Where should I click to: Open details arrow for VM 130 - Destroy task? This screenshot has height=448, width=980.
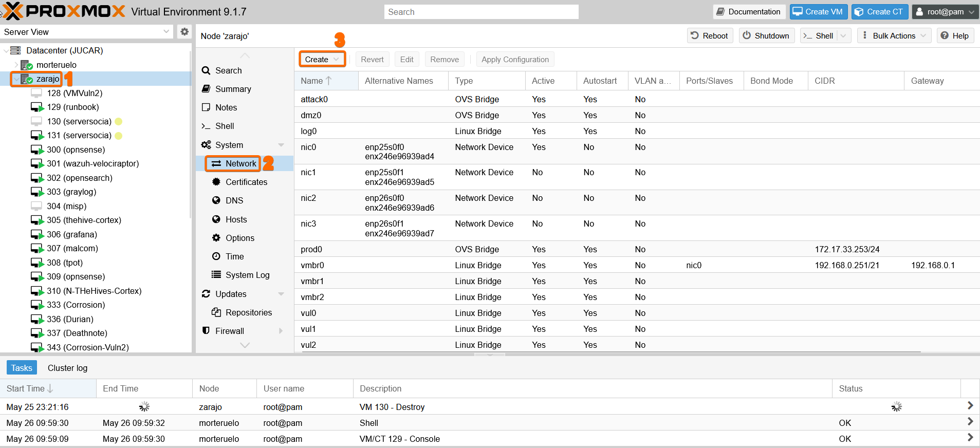[x=970, y=406]
